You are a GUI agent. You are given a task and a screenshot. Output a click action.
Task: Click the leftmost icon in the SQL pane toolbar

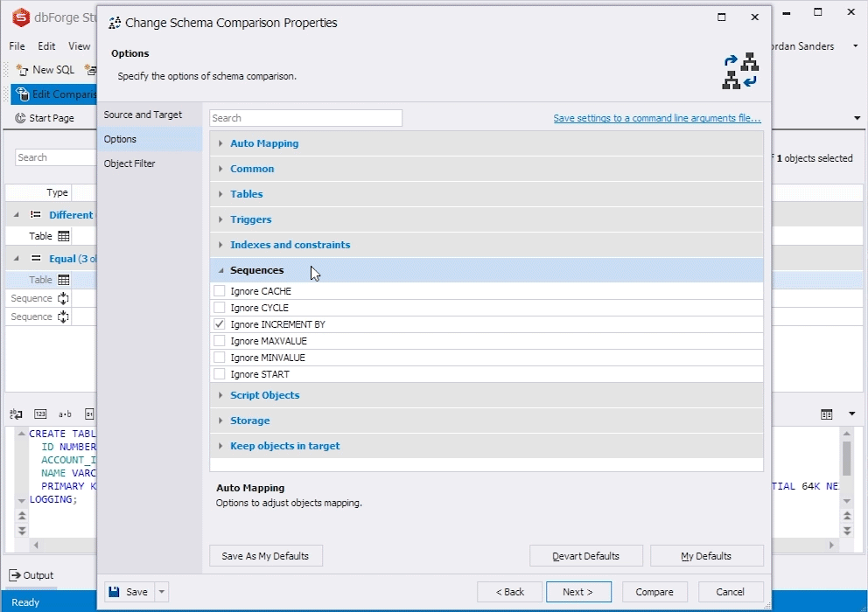point(16,414)
